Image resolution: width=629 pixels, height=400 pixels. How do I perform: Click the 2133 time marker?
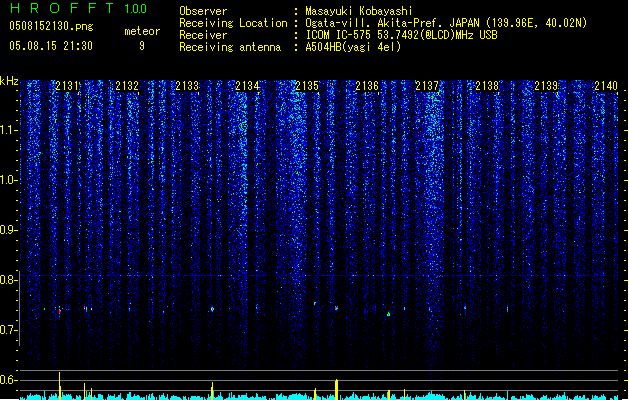coord(187,85)
